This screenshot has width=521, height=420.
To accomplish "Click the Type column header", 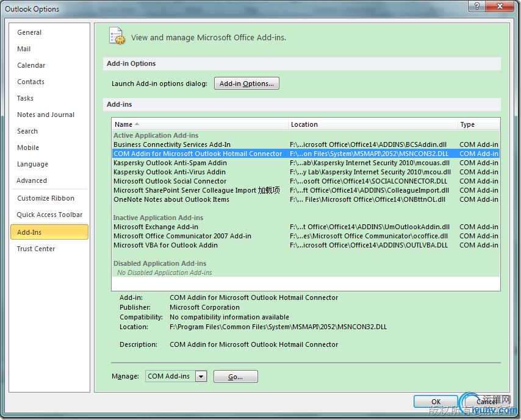I will click(478, 124).
